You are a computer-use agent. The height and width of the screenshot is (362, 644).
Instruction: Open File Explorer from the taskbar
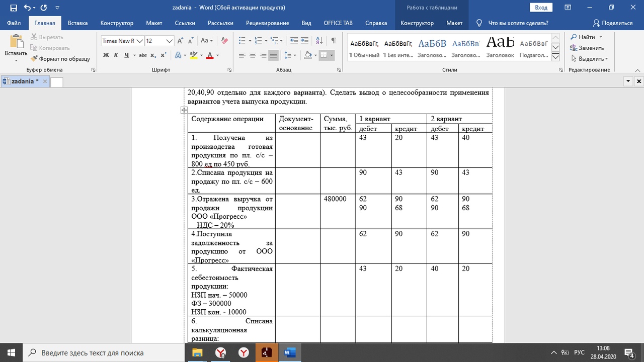coord(197,352)
